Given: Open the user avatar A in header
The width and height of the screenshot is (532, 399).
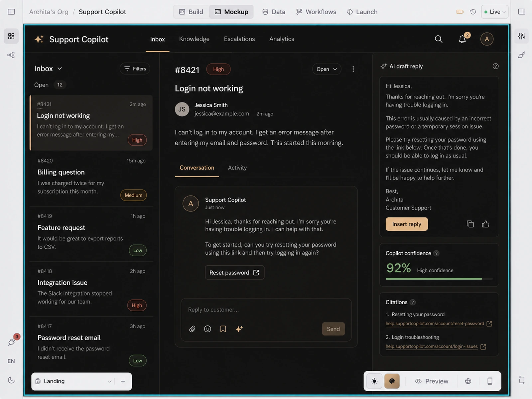Looking at the screenshot, I should point(487,39).
